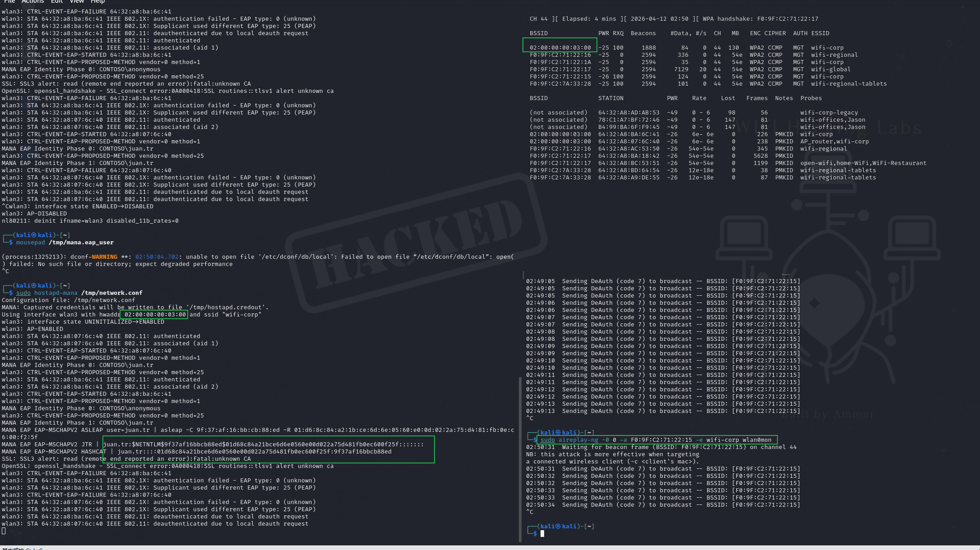The height and width of the screenshot is (550, 980).
Task: Click the left terminal pane scrollbar
Action: (520, 459)
